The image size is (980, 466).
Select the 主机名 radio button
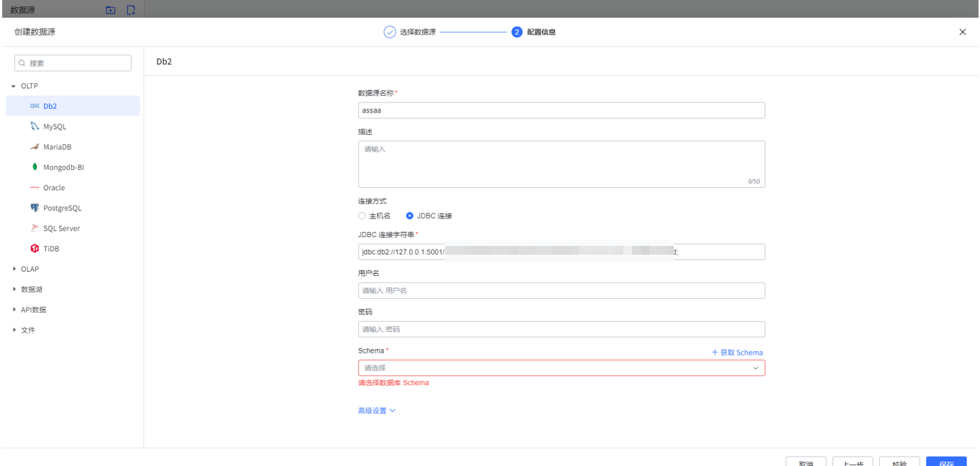tap(362, 216)
